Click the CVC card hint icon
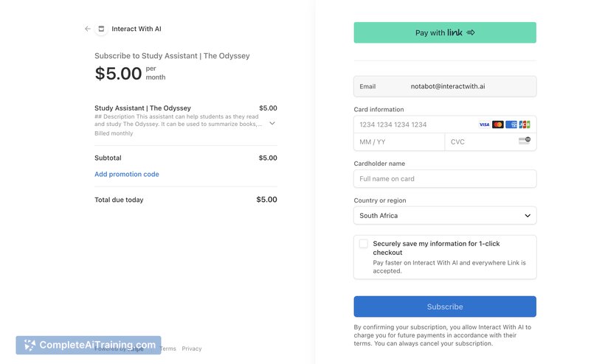 525,141
